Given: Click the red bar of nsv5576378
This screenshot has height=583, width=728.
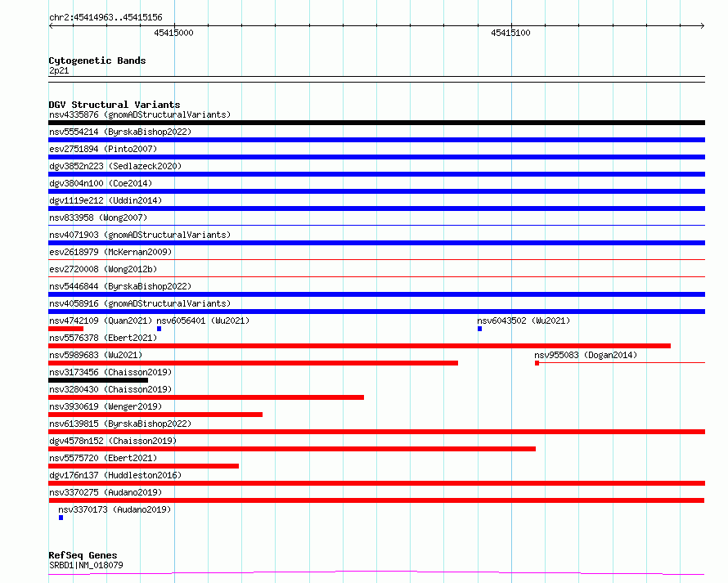Looking at the screenshot, I should [x=359, y=346].
